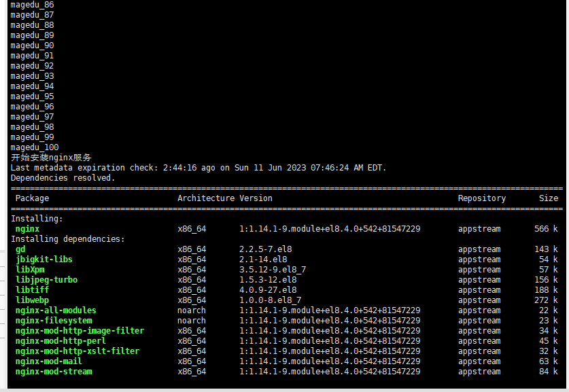Click noarch architecture of nginx-all-modules

coord(192,310)
